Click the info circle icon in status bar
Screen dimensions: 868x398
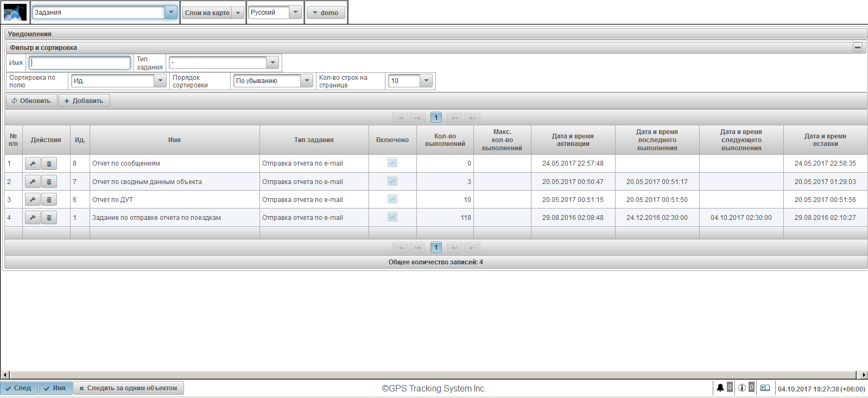tap(742, 388)
